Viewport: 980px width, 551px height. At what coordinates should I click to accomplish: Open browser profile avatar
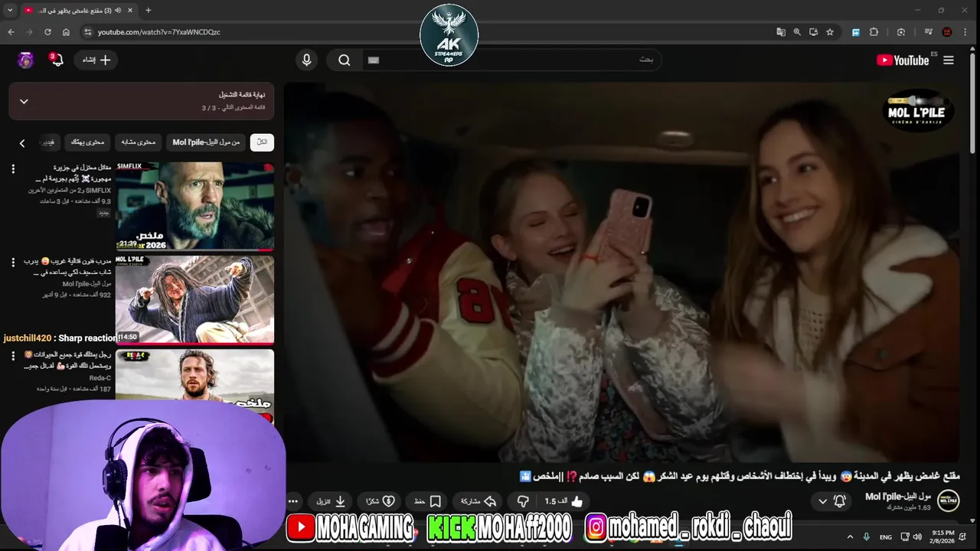[947, 32]
